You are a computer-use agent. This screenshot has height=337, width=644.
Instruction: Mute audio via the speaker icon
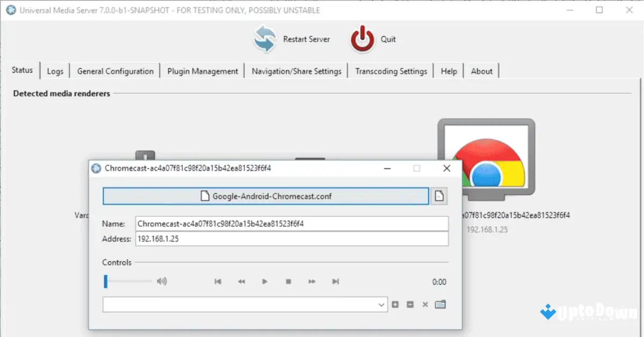163,281
